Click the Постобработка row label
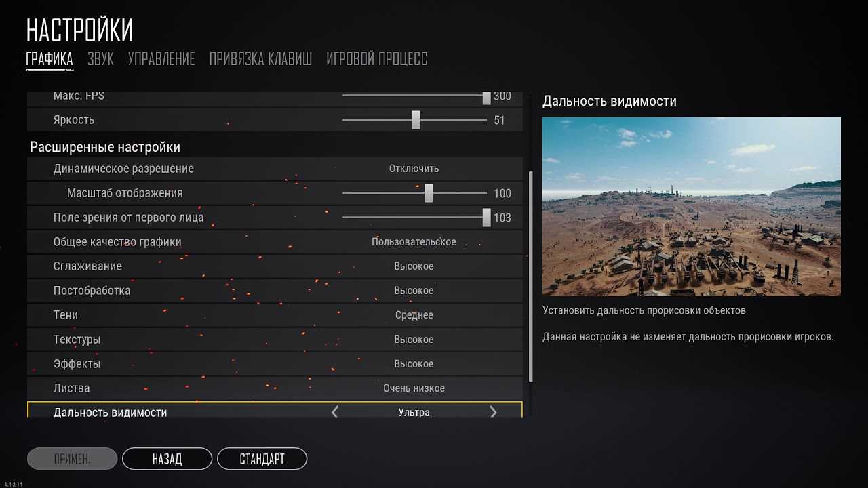 point(92,291)
